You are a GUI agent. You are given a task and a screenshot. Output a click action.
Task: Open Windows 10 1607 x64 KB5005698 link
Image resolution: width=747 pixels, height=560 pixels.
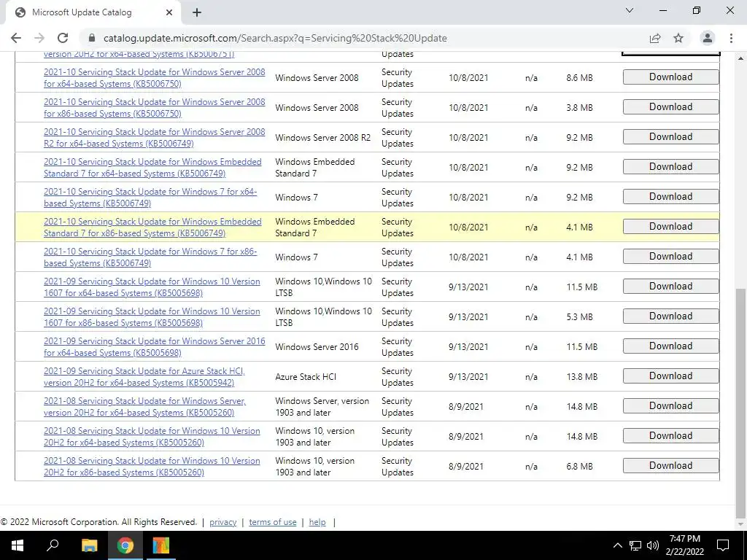[x=152, y=287]
